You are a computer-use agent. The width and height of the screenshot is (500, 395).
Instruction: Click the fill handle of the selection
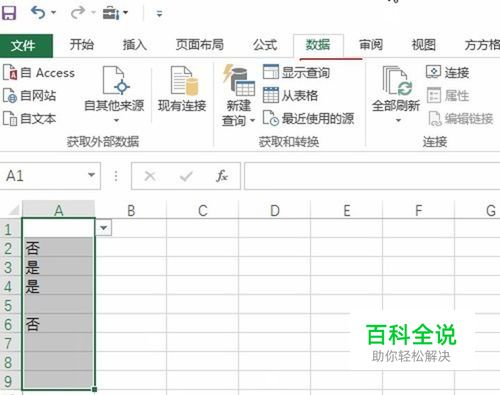tap(95, 389)
